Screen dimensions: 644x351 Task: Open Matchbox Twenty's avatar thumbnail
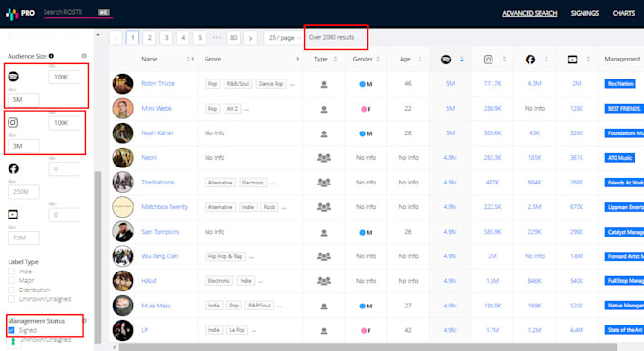[122, 207]
